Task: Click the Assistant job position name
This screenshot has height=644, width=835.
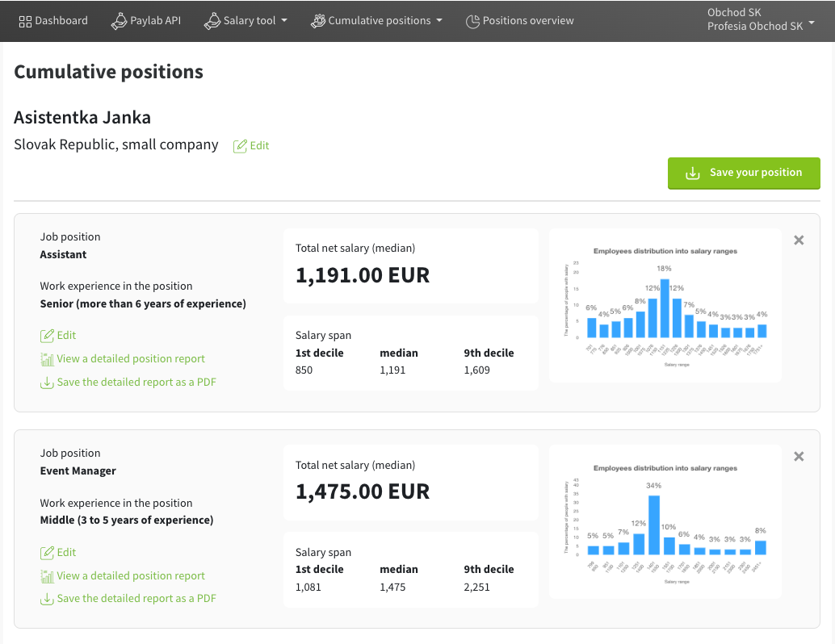Action: coord(63,254)
